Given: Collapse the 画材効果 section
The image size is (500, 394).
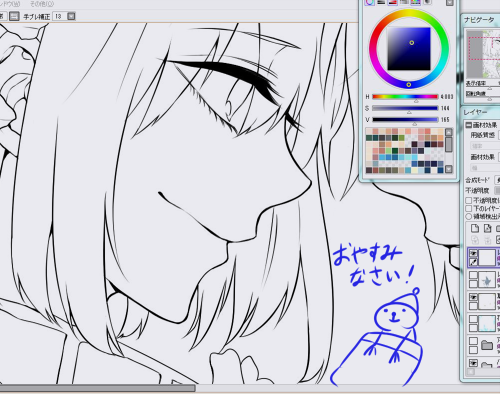Looking at the screenshot, I should pyautogui.click(x=468, y=125).
